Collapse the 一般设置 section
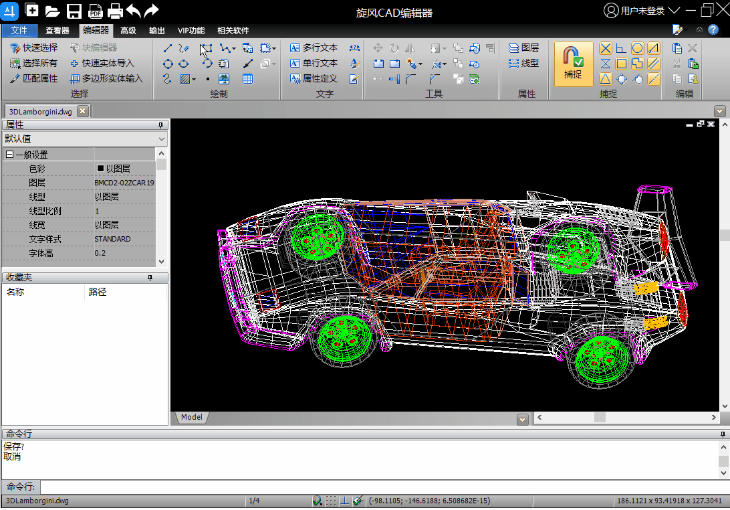 click(10, 155)
